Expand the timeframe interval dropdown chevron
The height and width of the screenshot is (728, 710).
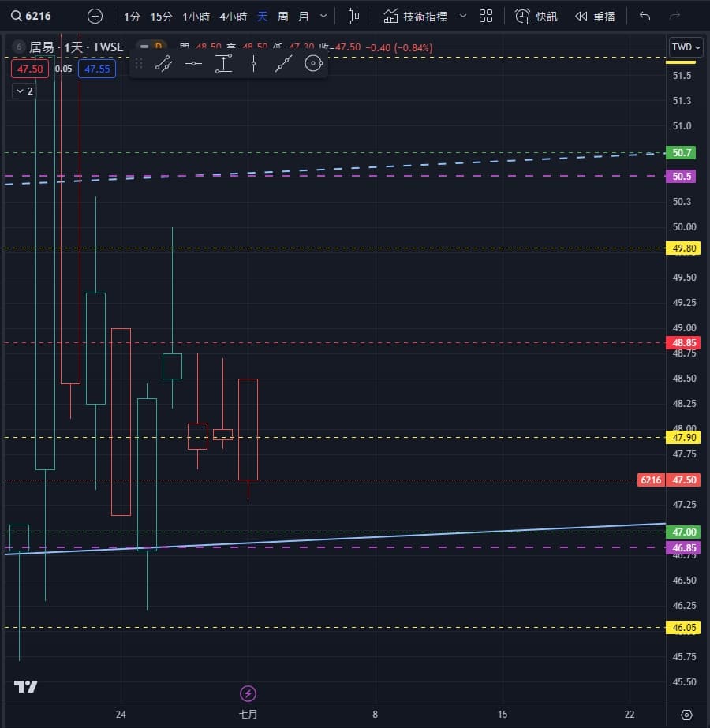(323, 17)
